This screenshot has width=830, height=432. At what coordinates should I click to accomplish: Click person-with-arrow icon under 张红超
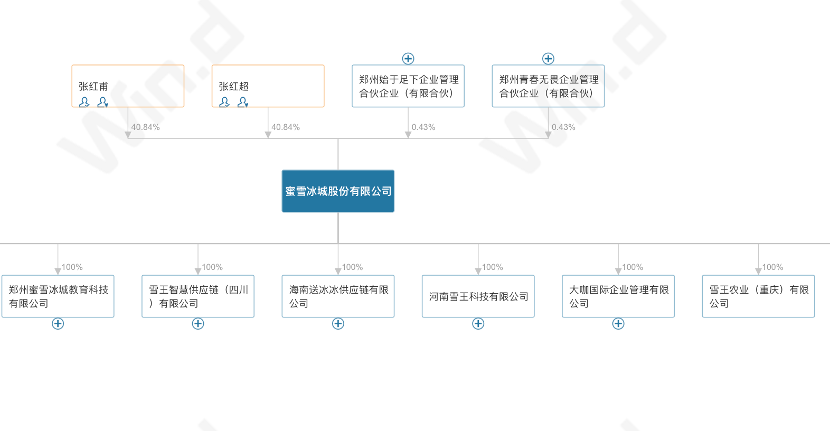click(243, 102)
